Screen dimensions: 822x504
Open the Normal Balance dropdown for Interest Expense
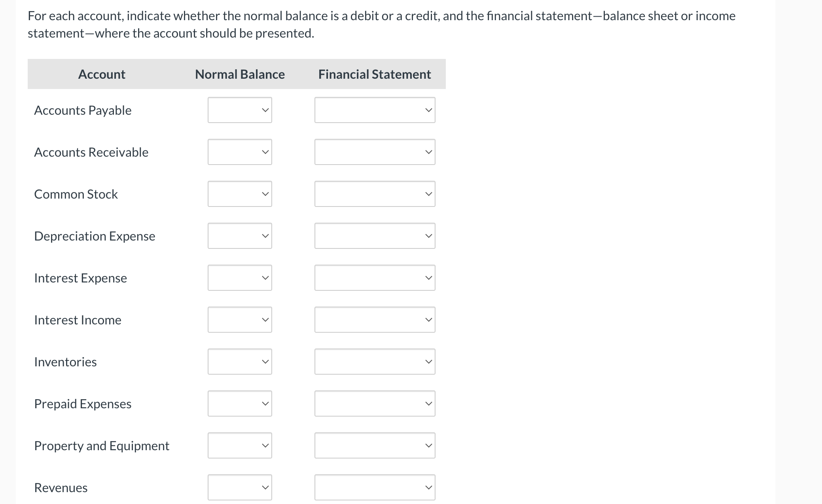(239, 278)
